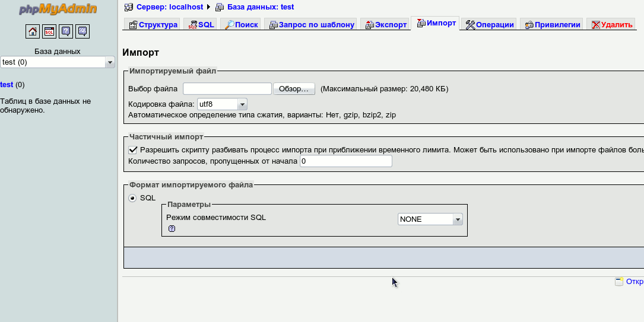Click the skipped queries count input field

[345, 161]
